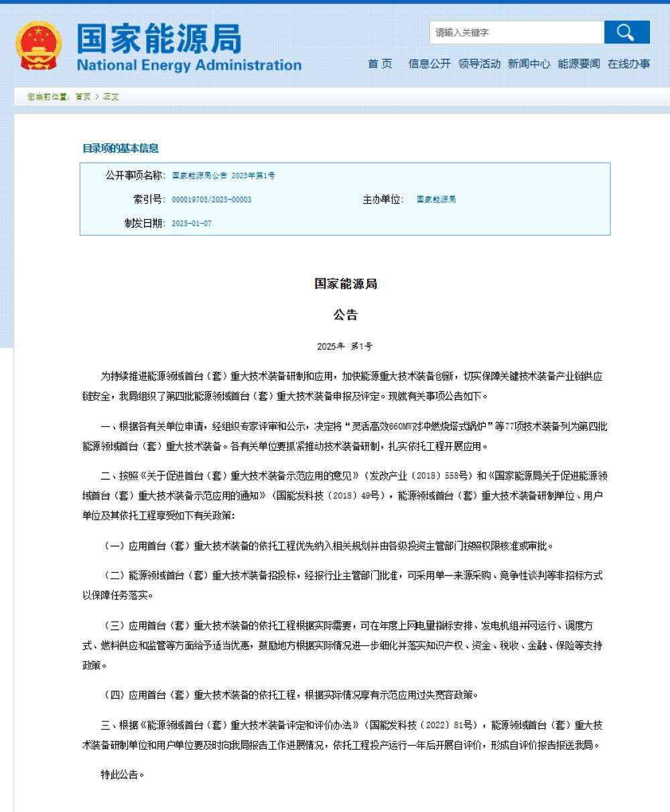Screen dimensions: 670x812
Task: Click the 正文 breadcrumb item
Action: 111,96
